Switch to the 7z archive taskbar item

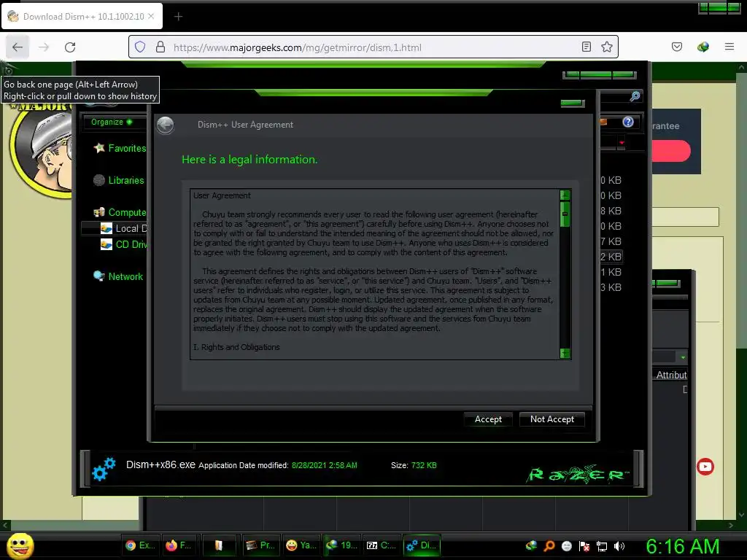coord(382,545)
